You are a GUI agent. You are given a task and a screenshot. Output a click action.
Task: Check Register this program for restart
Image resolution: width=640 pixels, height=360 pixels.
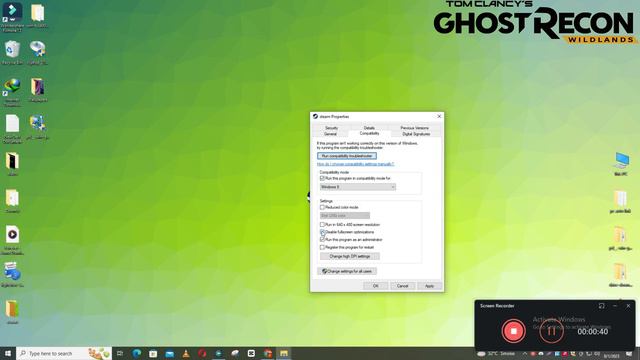tap(322, 247)
